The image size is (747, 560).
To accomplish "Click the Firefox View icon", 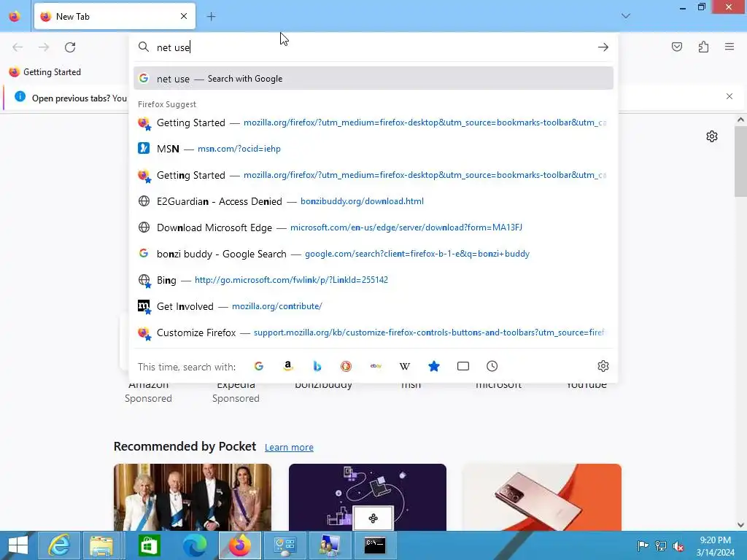I will coord(15,16).
